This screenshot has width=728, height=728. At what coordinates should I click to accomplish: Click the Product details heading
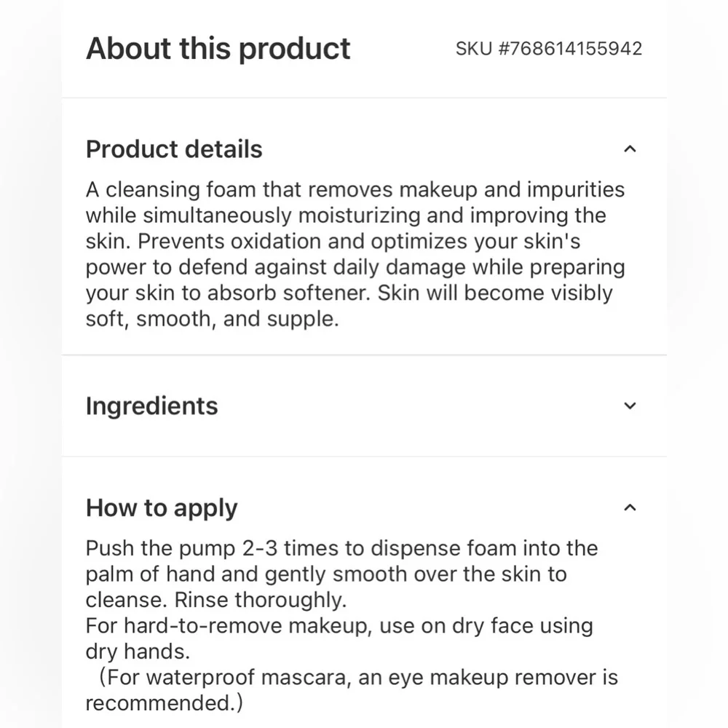(174, 149)
